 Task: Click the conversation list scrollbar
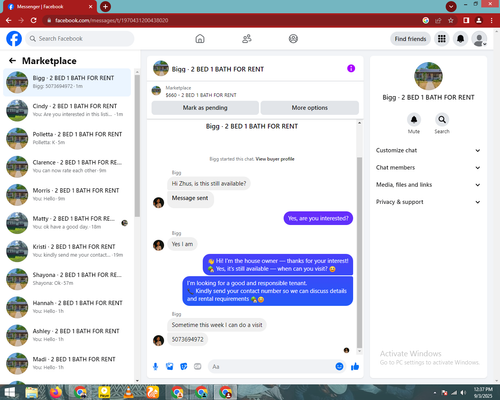click(x=137, y=146)
